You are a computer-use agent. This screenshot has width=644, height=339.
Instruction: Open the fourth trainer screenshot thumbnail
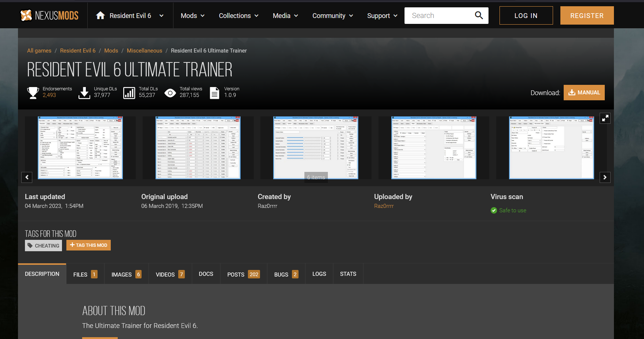pyautogui.click(x=434, y=148)
